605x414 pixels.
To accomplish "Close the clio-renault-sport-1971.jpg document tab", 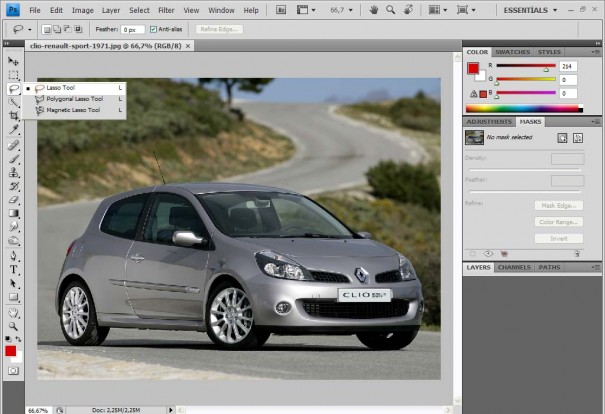I will pyautogui.click(x=188, y=46).
